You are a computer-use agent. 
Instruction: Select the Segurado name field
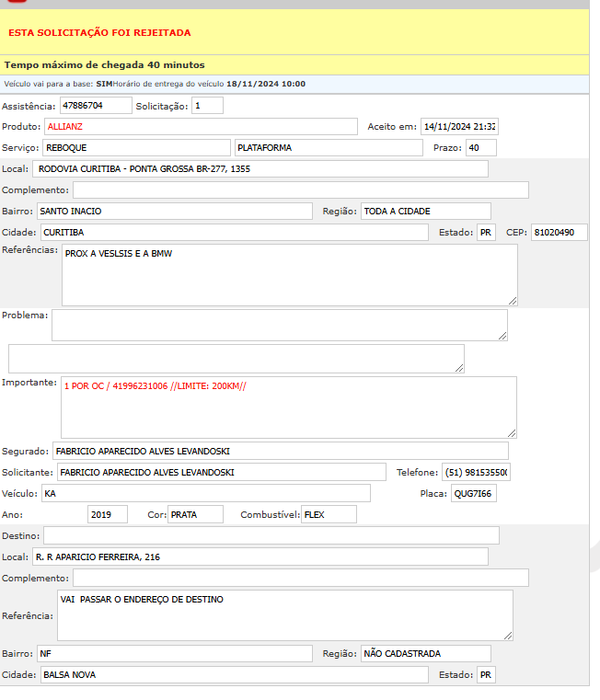click(x=280, y=451)
